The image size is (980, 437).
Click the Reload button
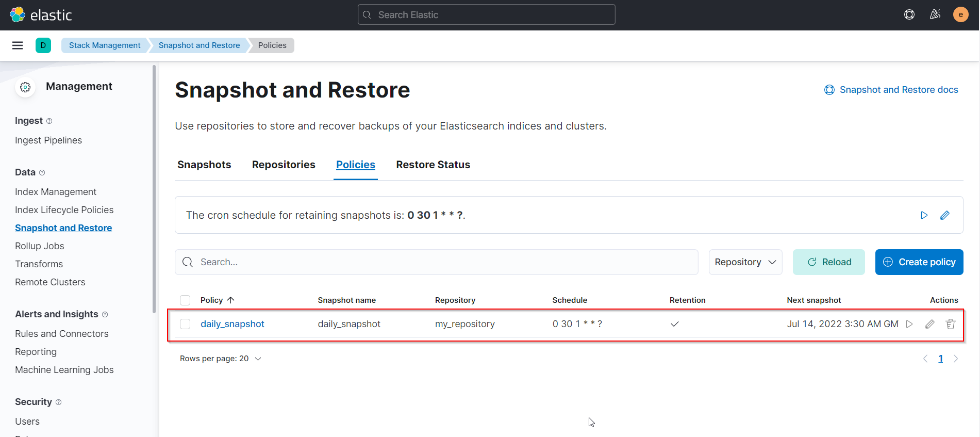click(x=829, y=262)
